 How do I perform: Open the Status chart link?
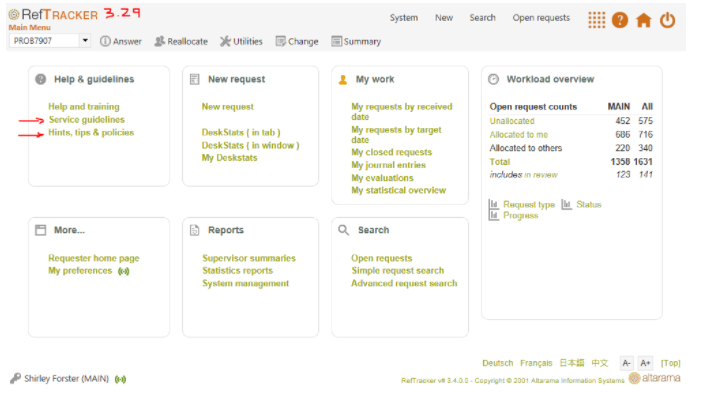(x=589, y=204)
